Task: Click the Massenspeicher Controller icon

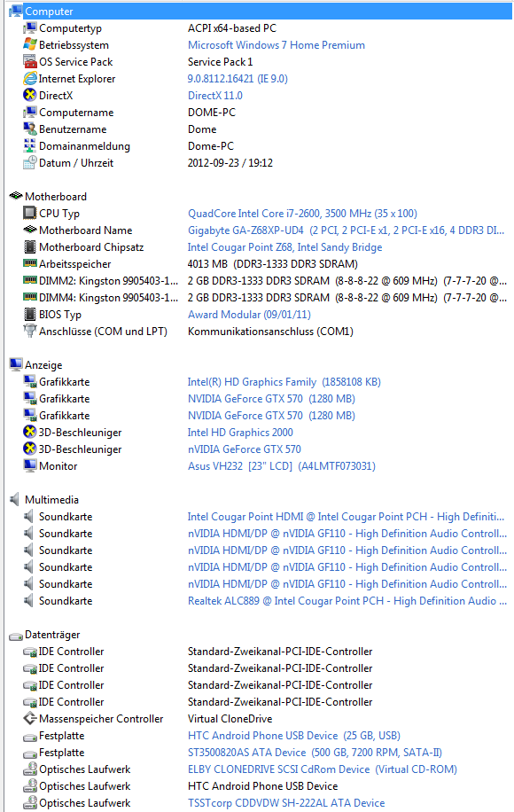Action: 30,718
